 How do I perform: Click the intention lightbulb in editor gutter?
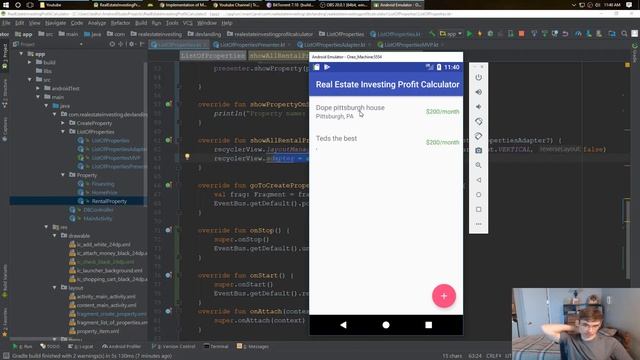point(187,157)
